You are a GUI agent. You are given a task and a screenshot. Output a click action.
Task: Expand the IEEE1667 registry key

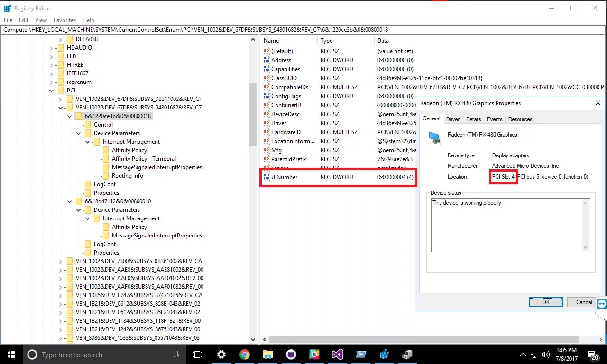[51, 73]
